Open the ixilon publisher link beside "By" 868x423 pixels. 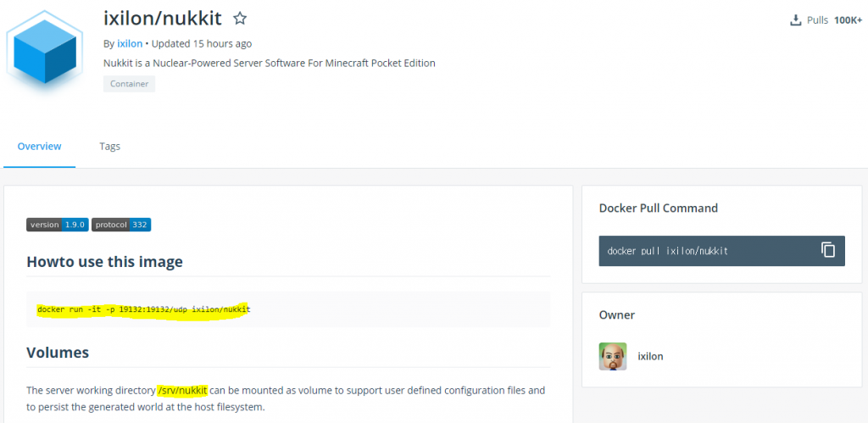click(130, 43)
